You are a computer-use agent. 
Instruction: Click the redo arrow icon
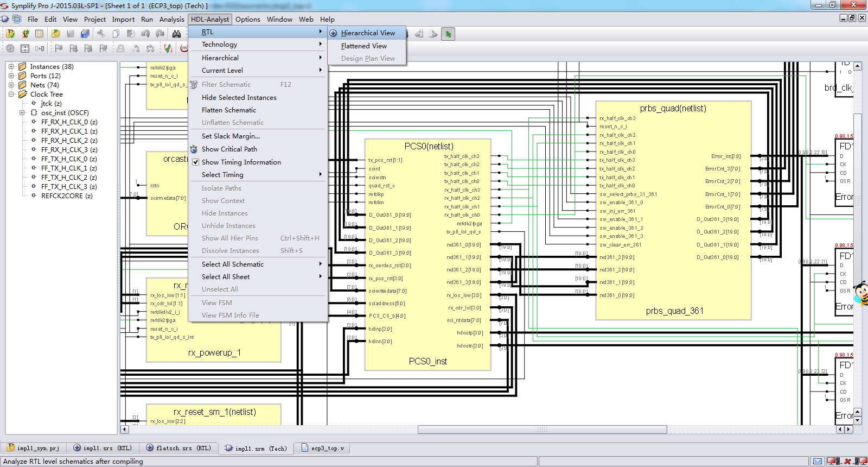click(x=159, y=34)
